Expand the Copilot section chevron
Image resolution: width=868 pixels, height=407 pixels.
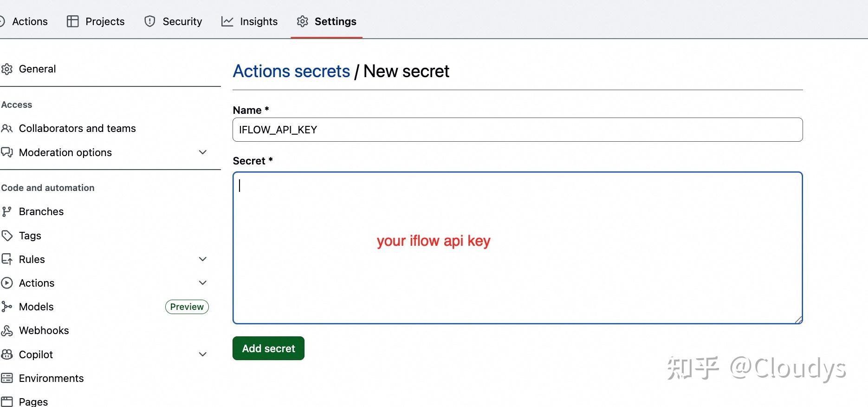(x=203, y=354)
